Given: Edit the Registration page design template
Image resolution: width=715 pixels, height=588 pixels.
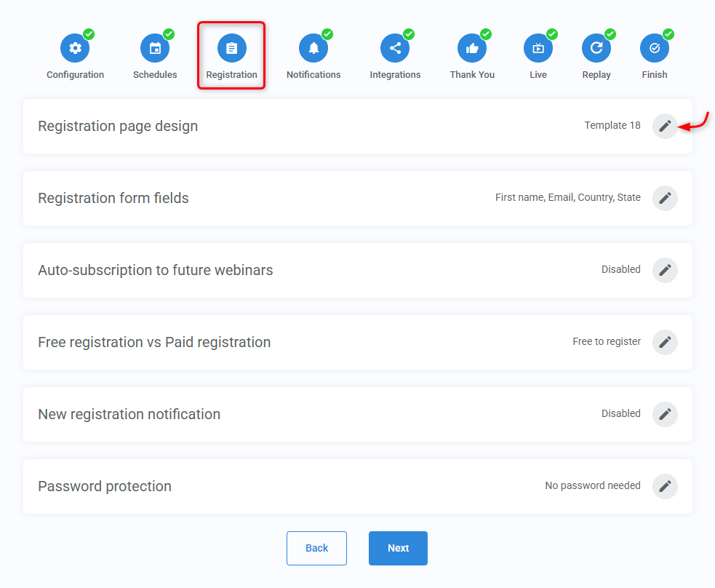Looking at the screenshot, I should tap(665, 126).
